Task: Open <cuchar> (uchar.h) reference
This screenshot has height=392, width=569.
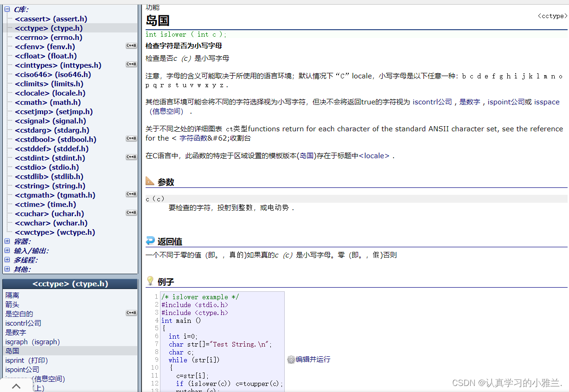Action: (x=50, y=214)
